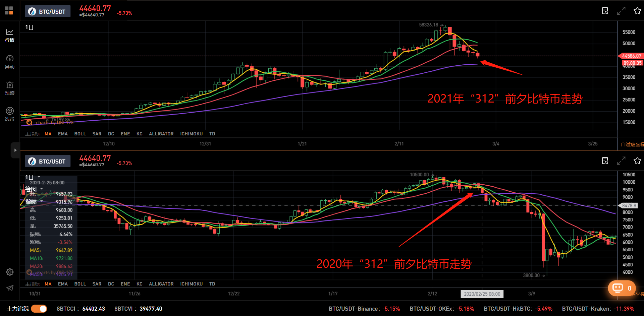Toggle the 主力追踪 switch off

39,309
